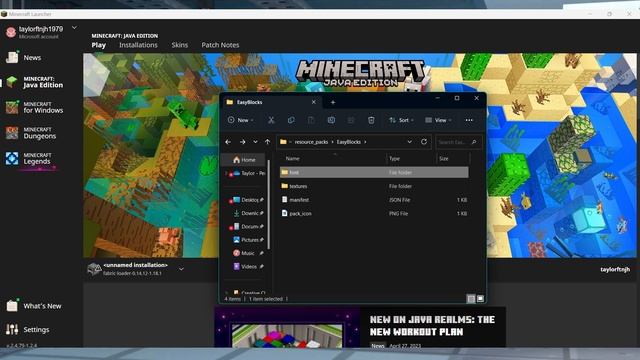Image resolution: width=640 pixels, height=360 pixels.
Task: Click the New button in File Explorer
Action: 240,120
